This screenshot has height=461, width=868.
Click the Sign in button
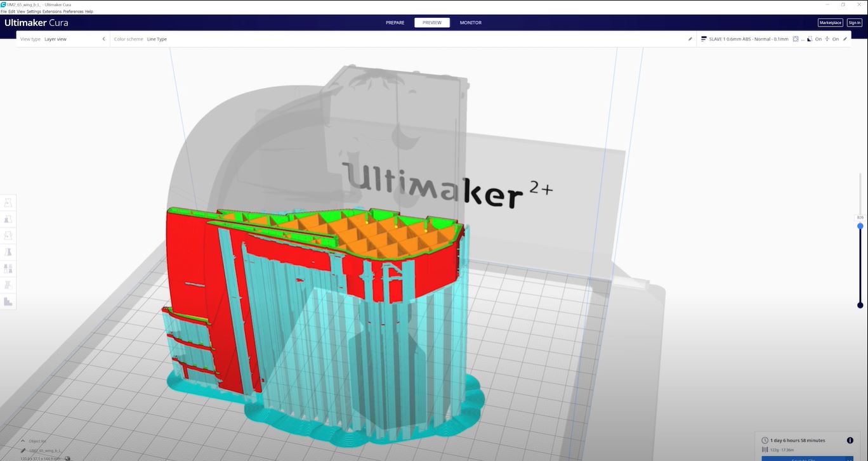click(x=854, y=23)
